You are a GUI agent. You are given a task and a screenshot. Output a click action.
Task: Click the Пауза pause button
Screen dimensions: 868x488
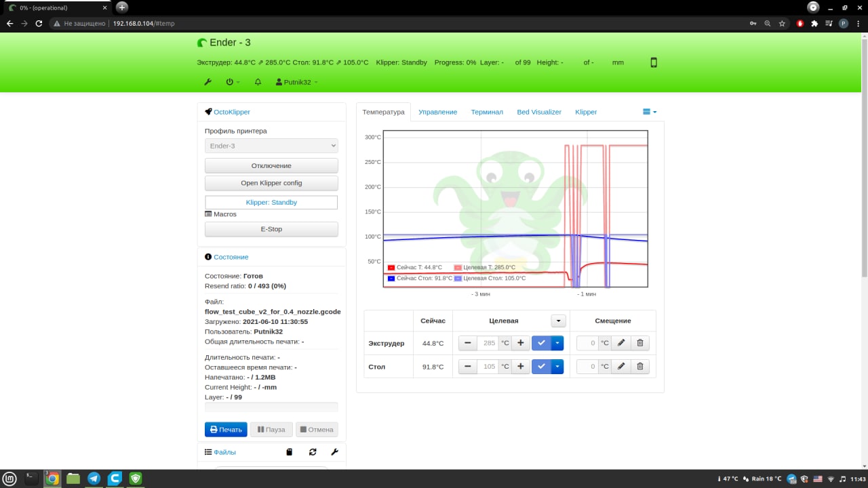271,430
